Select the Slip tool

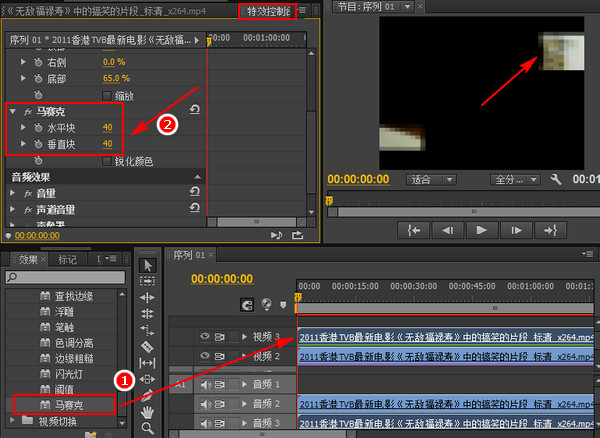(148, 363)
